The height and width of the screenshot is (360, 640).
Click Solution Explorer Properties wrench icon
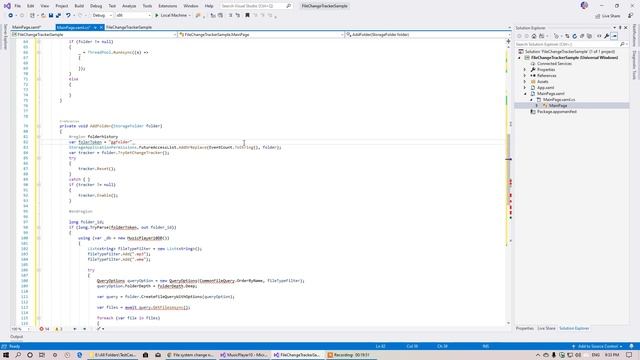pyautogui.click(x=607, y=36)
